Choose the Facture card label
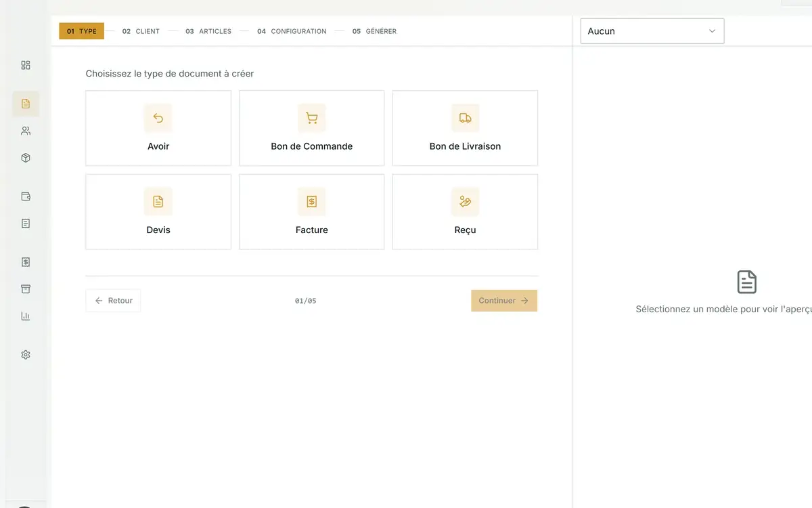812x508 pixels. tap(312, 230)
